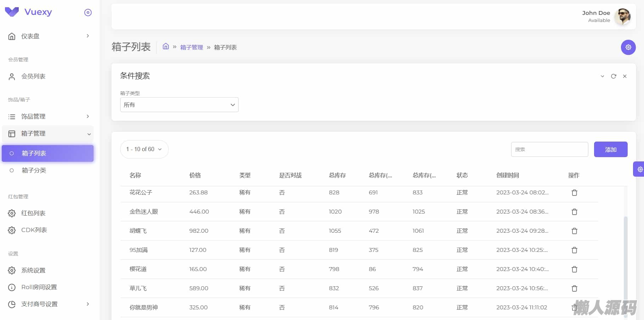
Task: Close the 条件搜索 card
Action: [625, 76]
